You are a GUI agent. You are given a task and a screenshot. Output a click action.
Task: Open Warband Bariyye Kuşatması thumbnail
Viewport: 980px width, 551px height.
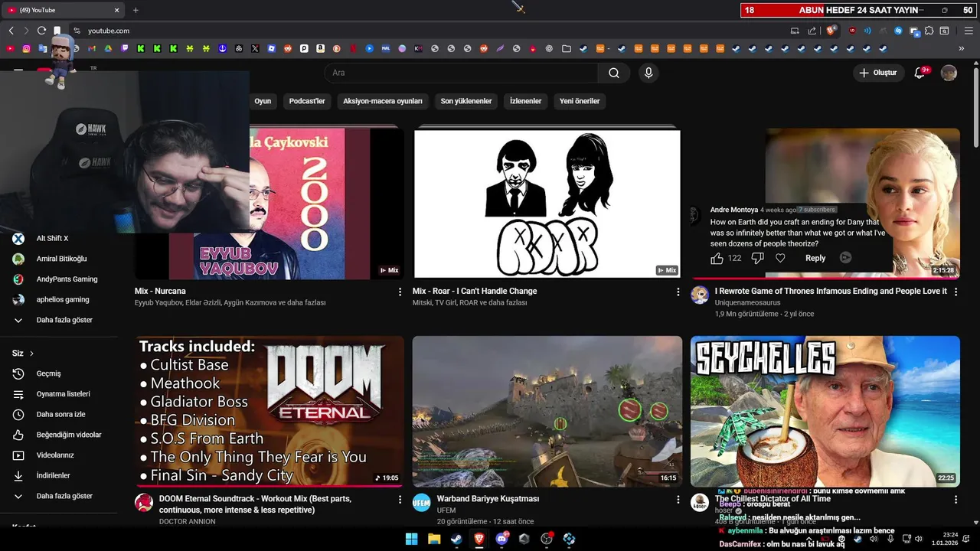(547, 411)
